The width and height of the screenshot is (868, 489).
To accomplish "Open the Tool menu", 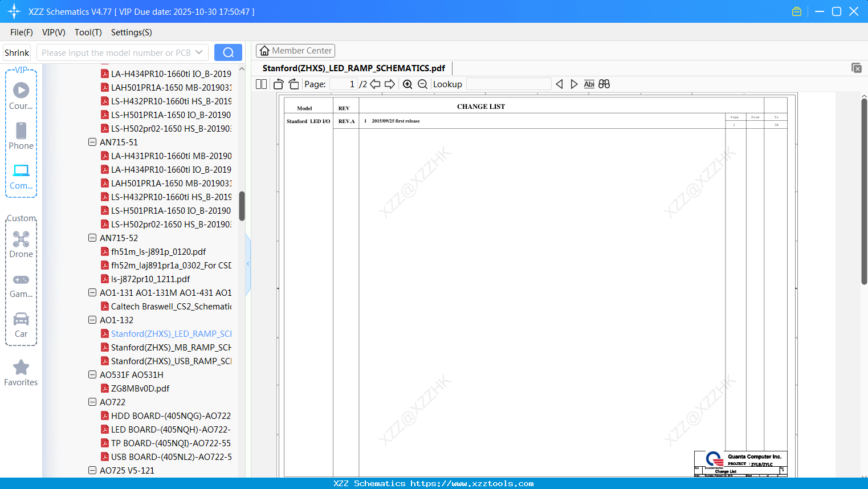I will coord(88,32).
